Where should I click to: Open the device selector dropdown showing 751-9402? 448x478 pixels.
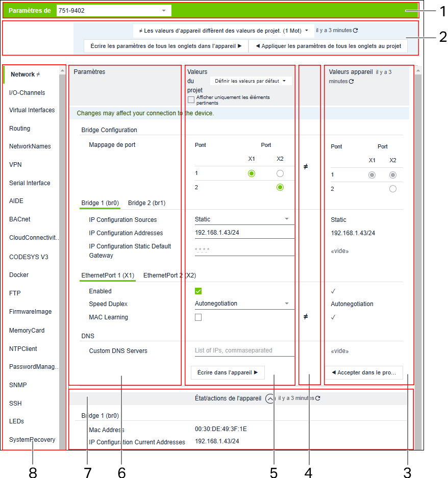[114, 11]
